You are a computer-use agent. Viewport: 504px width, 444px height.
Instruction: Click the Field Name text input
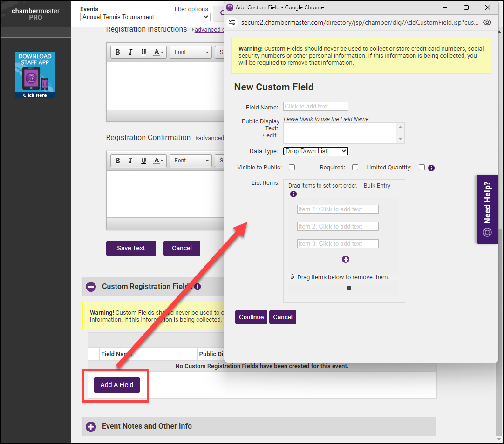point(316,107)
